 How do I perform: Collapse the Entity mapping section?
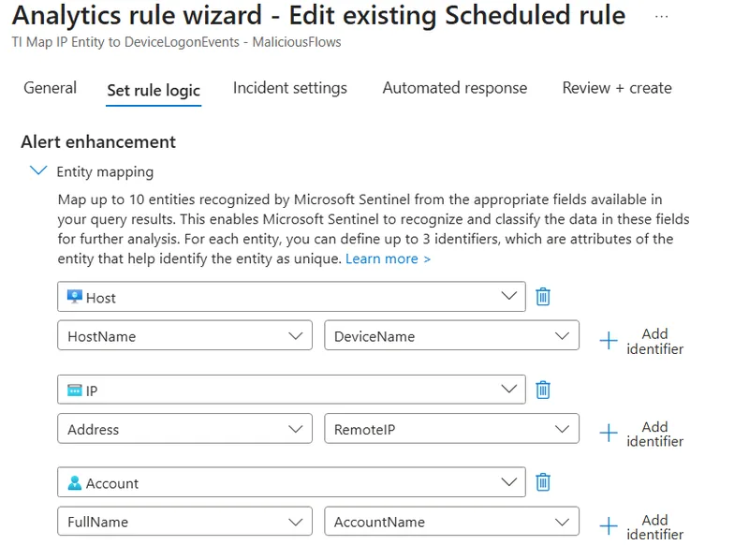click(x=38, y=170)
